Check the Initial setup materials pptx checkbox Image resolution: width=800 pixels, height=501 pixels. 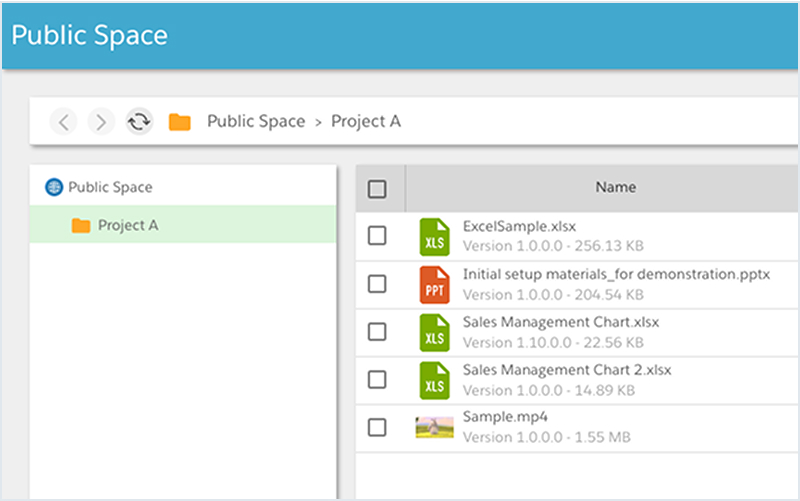377,284
